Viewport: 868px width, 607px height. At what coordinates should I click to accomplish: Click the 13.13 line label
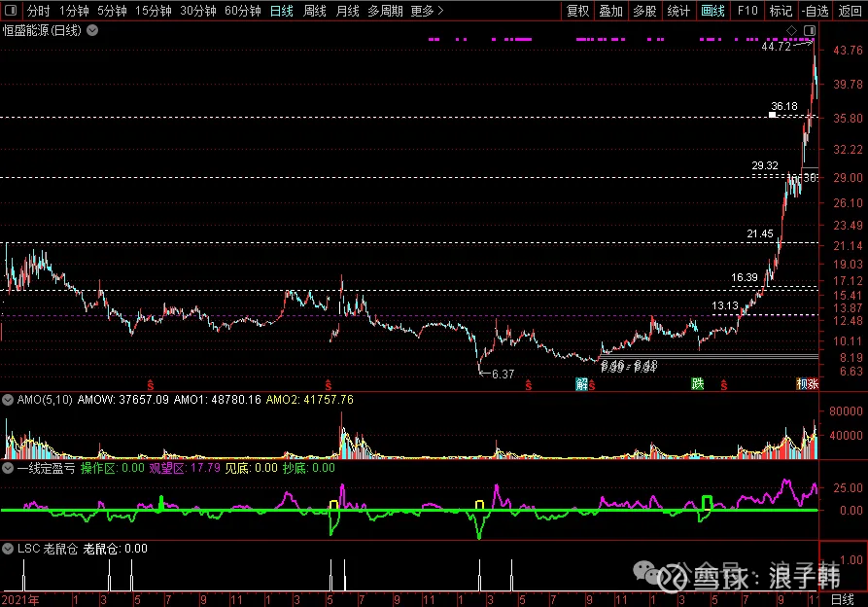[x=724, y=305]
